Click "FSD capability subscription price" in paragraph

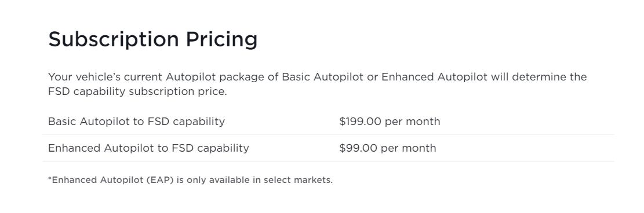(x=136, y=91)
